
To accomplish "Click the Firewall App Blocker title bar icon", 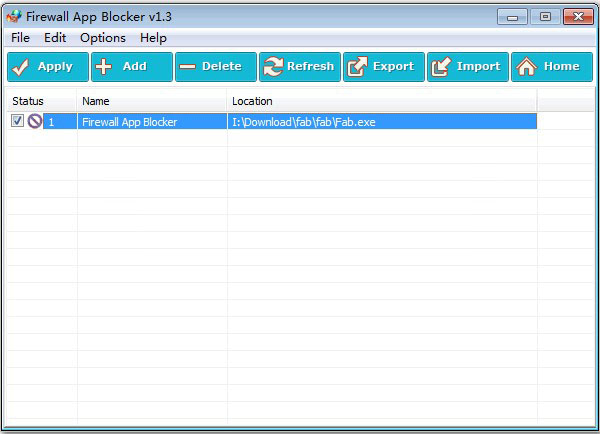I will pyautogui.click(x=14, y=16).
